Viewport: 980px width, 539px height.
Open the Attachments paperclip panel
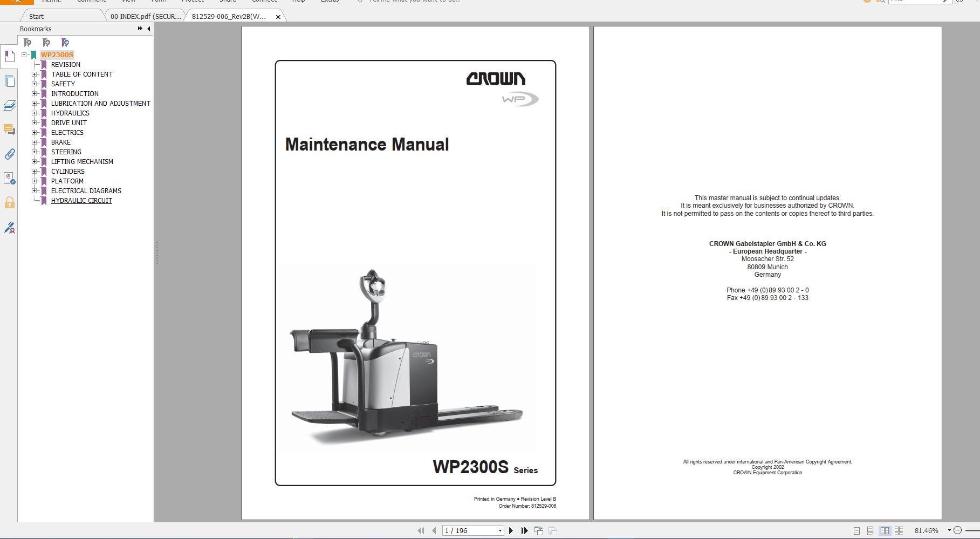[9, 154]
